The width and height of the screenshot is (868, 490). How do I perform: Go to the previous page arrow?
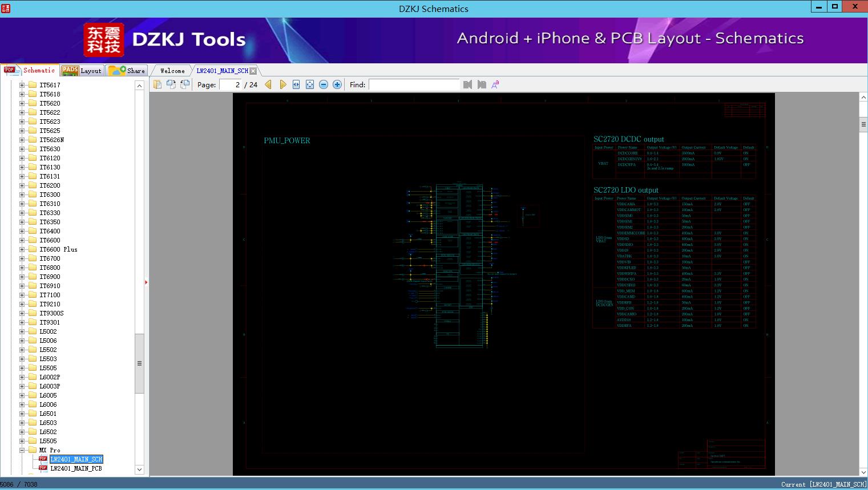268,84
